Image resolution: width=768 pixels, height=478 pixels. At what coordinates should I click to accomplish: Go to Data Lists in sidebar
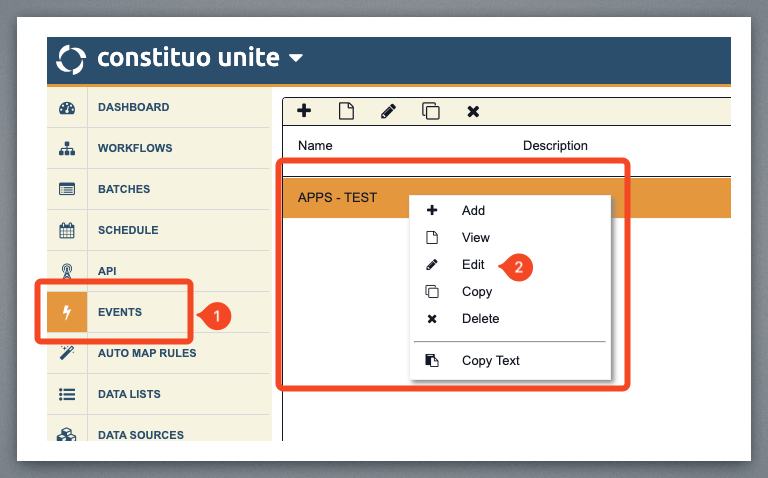(x=129, y=394)
